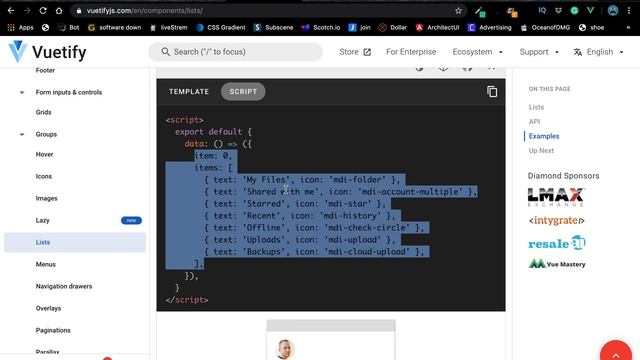Open the Grids sidebar item
The height and width of the screenshot is (360, 640).
click(x=44, y=112)
